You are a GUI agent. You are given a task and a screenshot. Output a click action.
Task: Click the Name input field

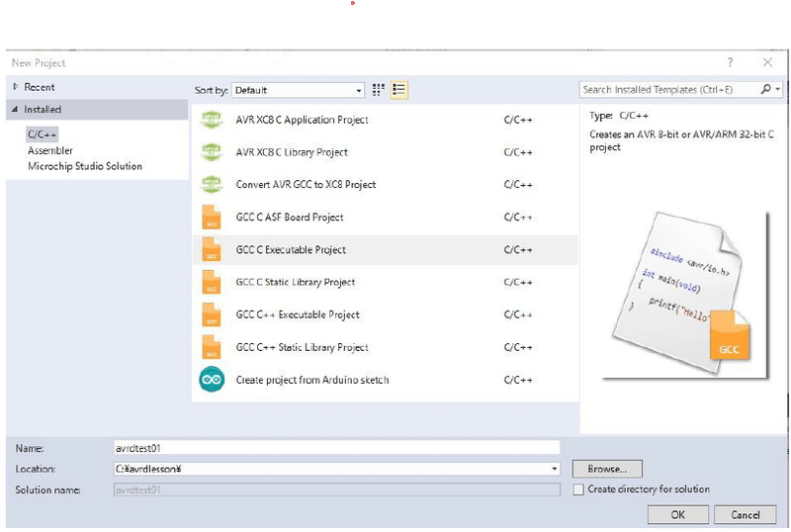[337, 448]
